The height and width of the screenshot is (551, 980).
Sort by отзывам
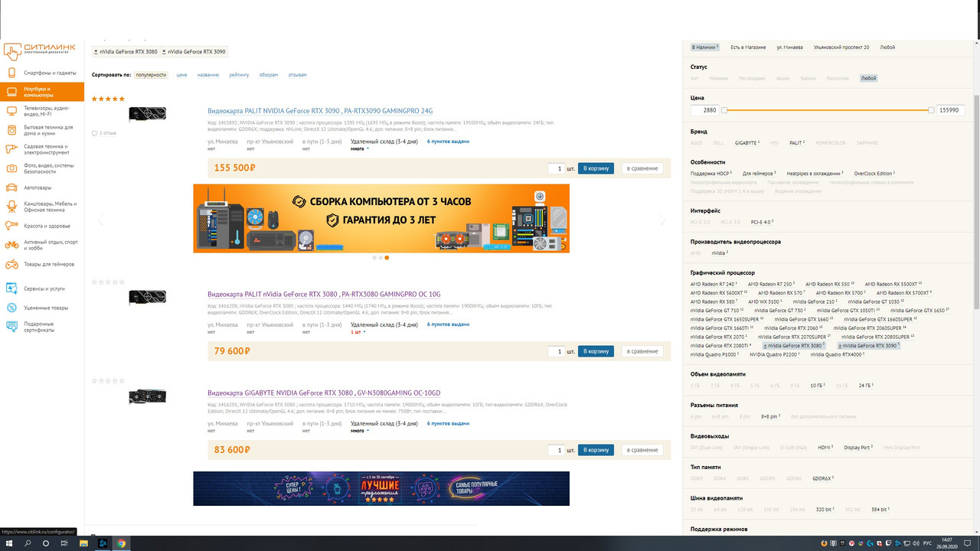point(297,75)
